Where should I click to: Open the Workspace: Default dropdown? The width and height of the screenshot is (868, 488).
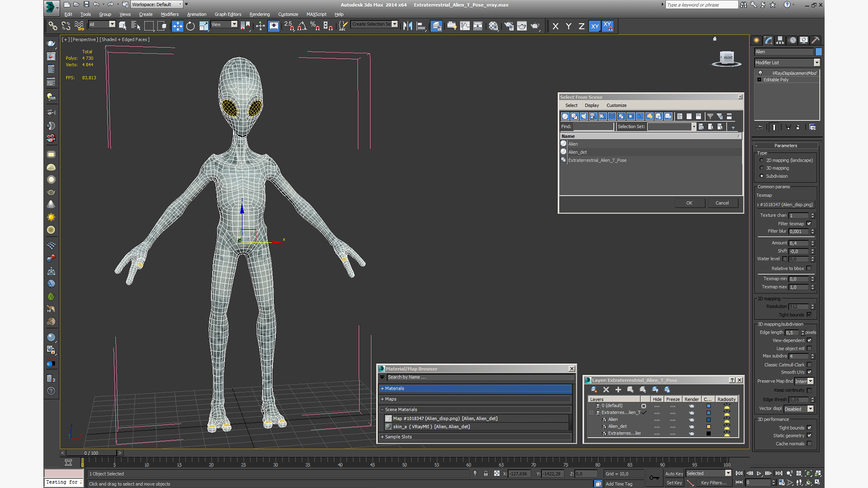tap(157, 5)
